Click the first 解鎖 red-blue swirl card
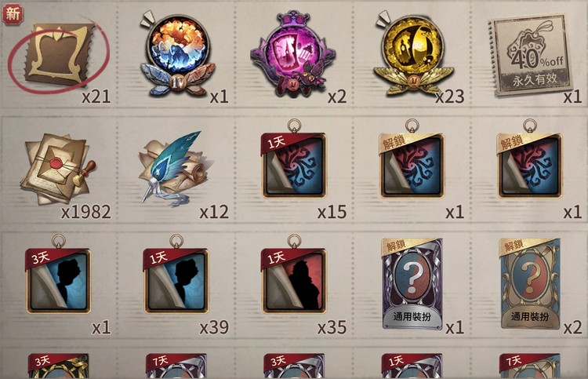The width and height of the screenshot is (588, 379). 412,165
